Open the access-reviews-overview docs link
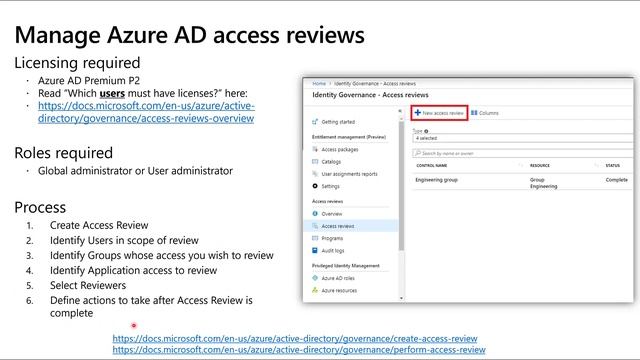Viewport: 640px width, 360px height. click(146, 112)
